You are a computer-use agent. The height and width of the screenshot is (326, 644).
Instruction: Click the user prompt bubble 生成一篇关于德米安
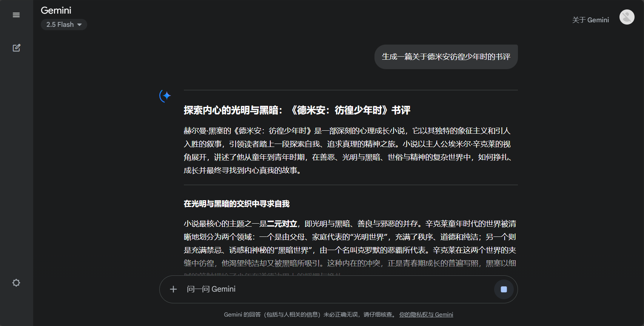tap(446, 57)
